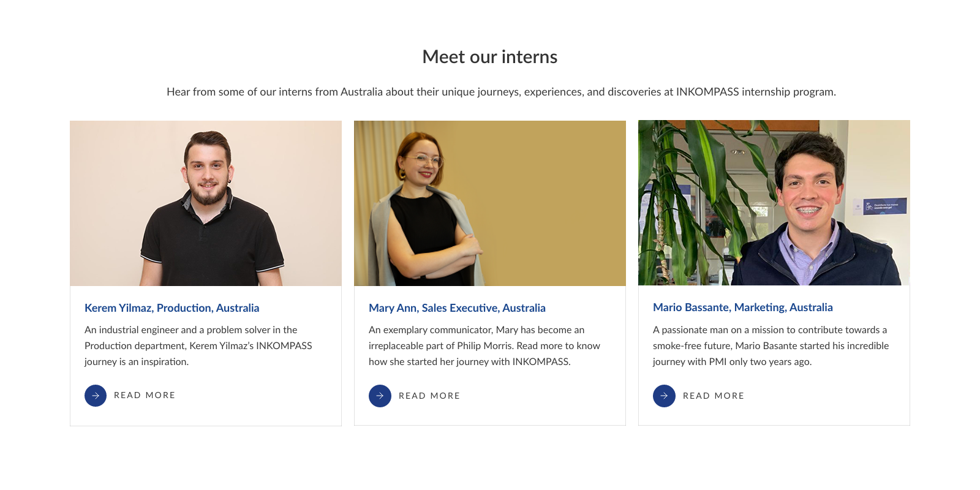Click the blue wall sign behind Mario
980x490 pixels.
pos(885,206)
